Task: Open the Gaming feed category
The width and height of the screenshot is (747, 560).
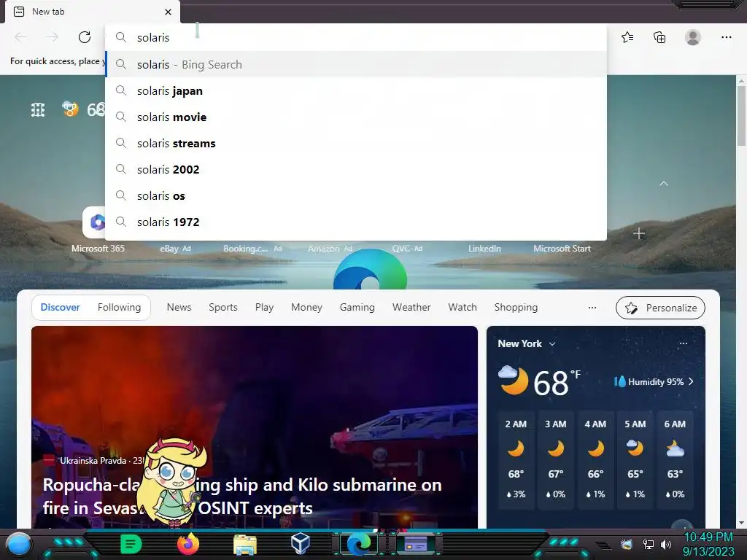Action: [357, 307]
